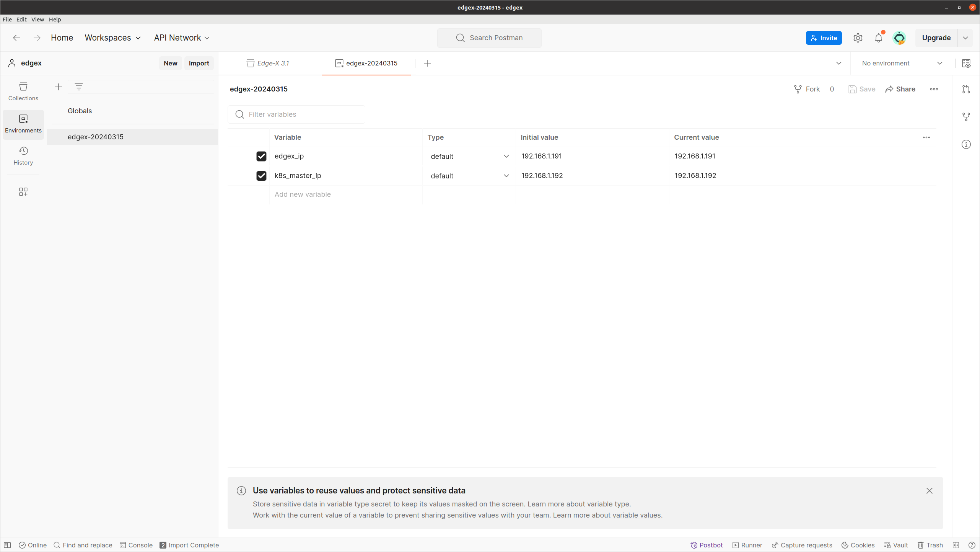
Task: Focus the Search Postman field
Action: pos(489,38)
